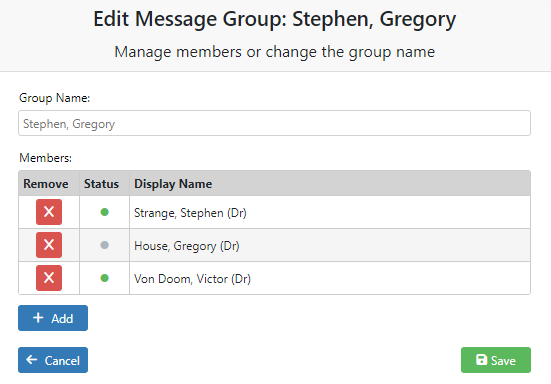Click grey status dot for House, Gregory
This screenshot has height=384, width=551.
pos(104,245)
